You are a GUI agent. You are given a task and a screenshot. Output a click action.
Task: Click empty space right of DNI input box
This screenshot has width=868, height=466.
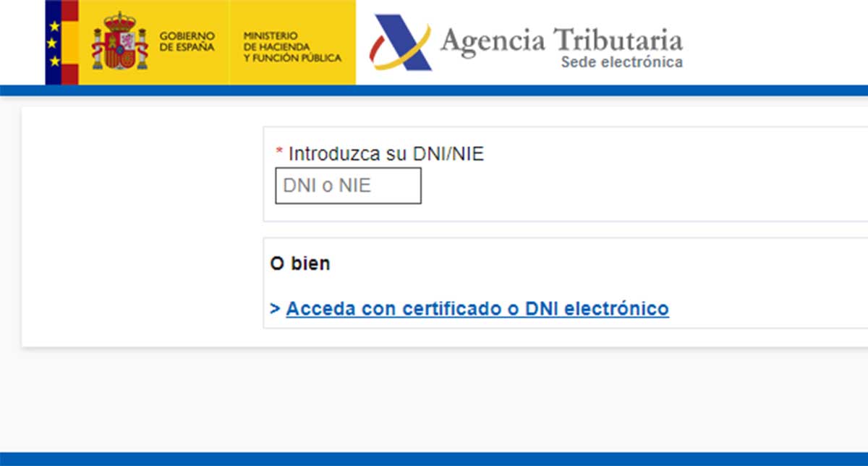coord(615,187)
